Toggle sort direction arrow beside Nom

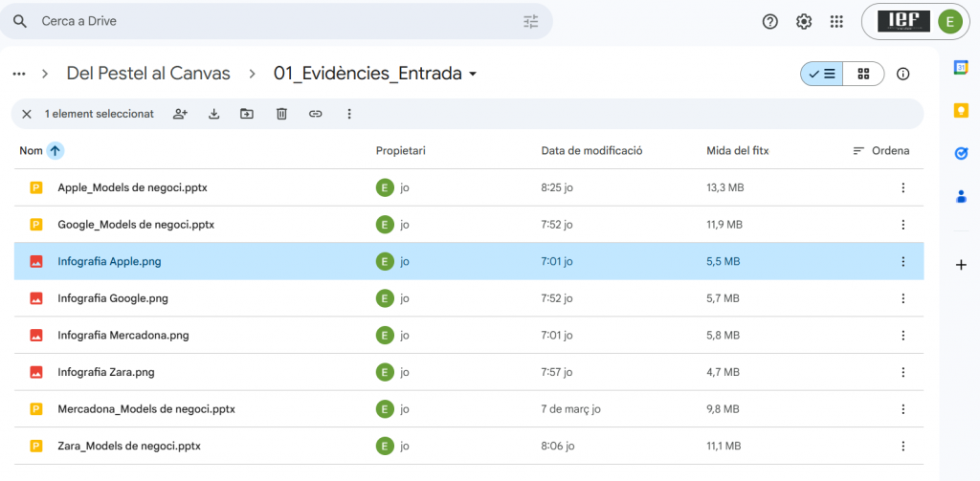[x=56, y=150]
